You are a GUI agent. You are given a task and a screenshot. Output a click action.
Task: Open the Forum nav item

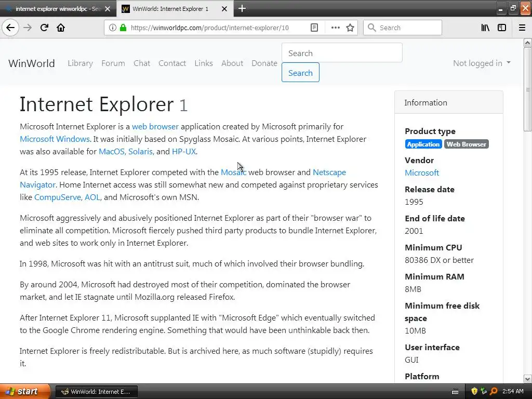[113, 63]
